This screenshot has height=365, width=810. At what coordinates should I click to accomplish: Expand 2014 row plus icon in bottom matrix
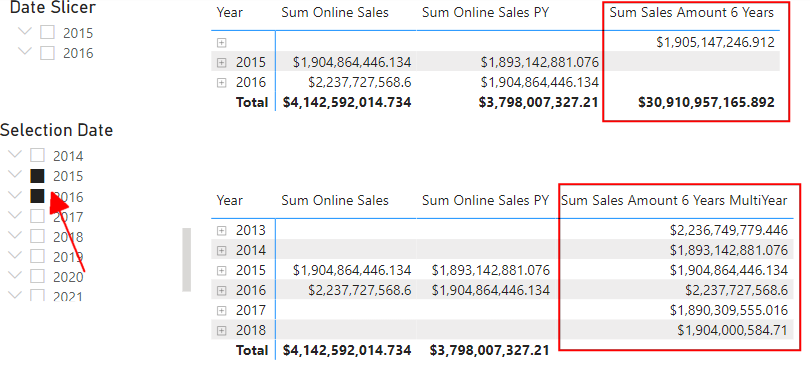point(222,250)
